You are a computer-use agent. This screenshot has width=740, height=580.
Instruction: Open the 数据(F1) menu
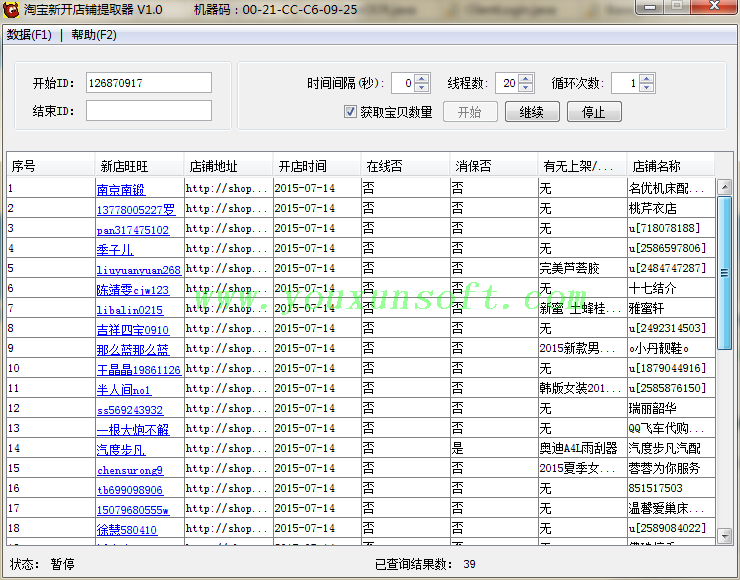click(29, 35)
